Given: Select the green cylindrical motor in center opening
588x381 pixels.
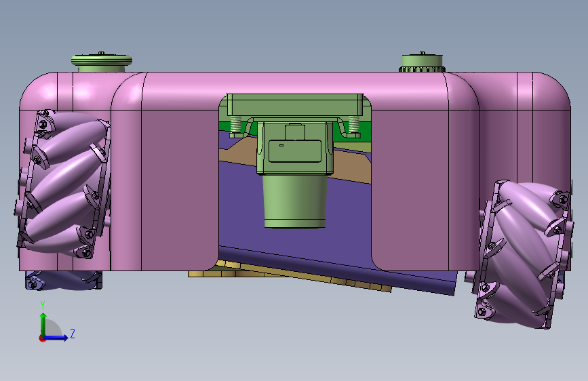Looking at the screenshot, I should pyautogui.click(x=294, y=201).
